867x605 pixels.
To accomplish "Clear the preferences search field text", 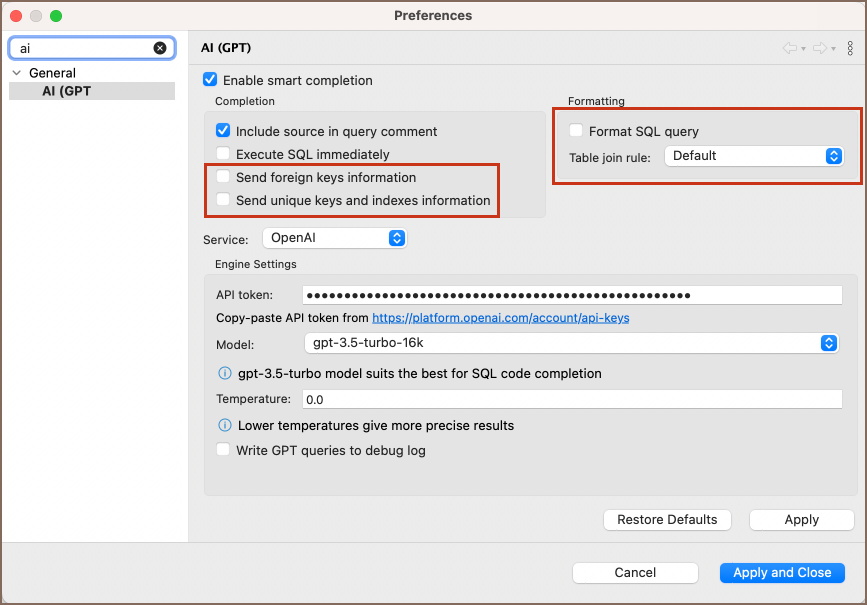I will click(x=160, y=48).
